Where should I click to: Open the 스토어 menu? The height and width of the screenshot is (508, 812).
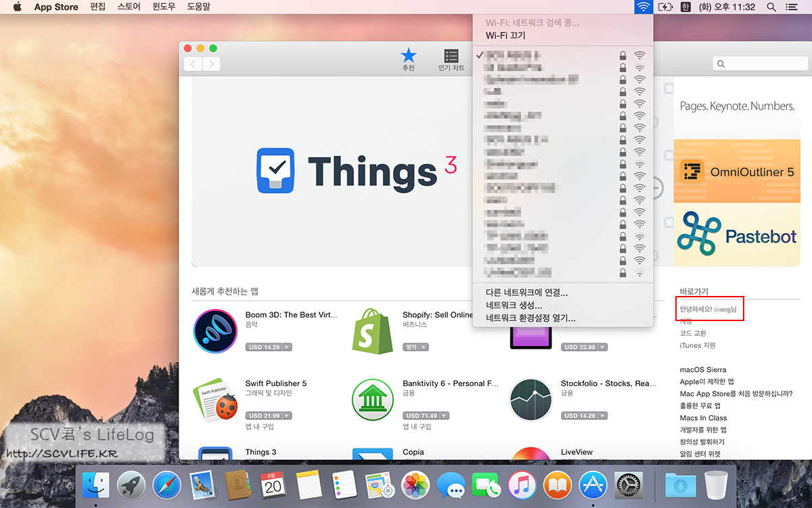coord(129,7)
